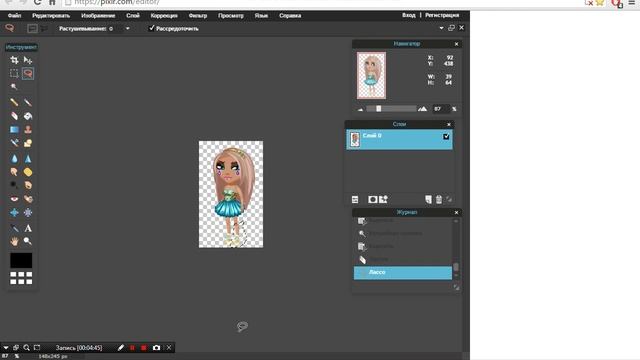Toggle visibility checkbox of Layer 0

[x=446, y=136]
